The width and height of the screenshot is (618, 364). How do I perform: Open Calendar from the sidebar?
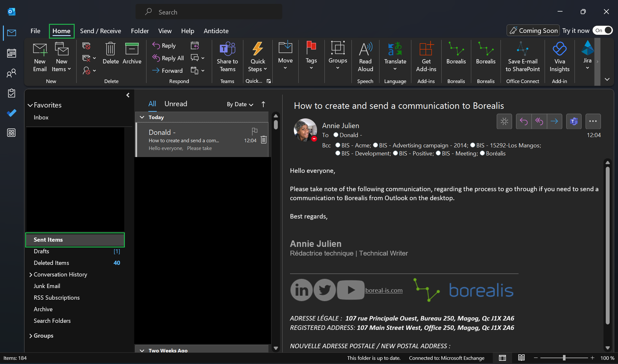point(12,53)
